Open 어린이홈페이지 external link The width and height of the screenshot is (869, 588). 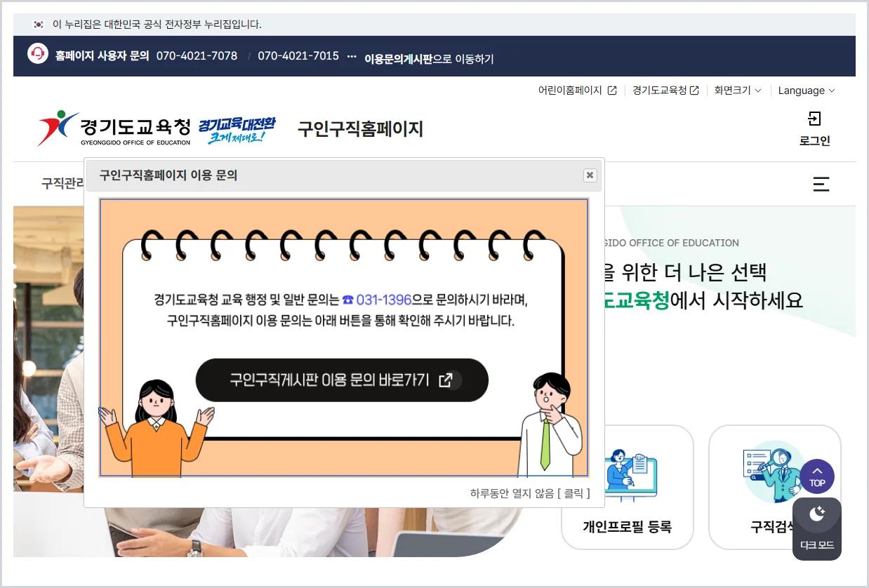pyautogui.click(x=577, y=91)
